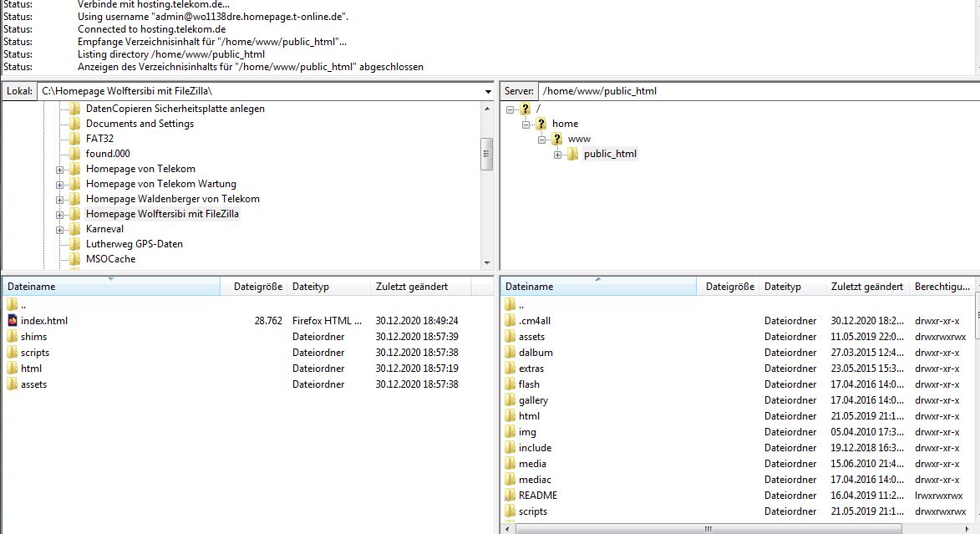The width and height of the screenshot is (980, 534).
Task: Click the dalbum folder icon on server
Action: click(x=510, y=353)
